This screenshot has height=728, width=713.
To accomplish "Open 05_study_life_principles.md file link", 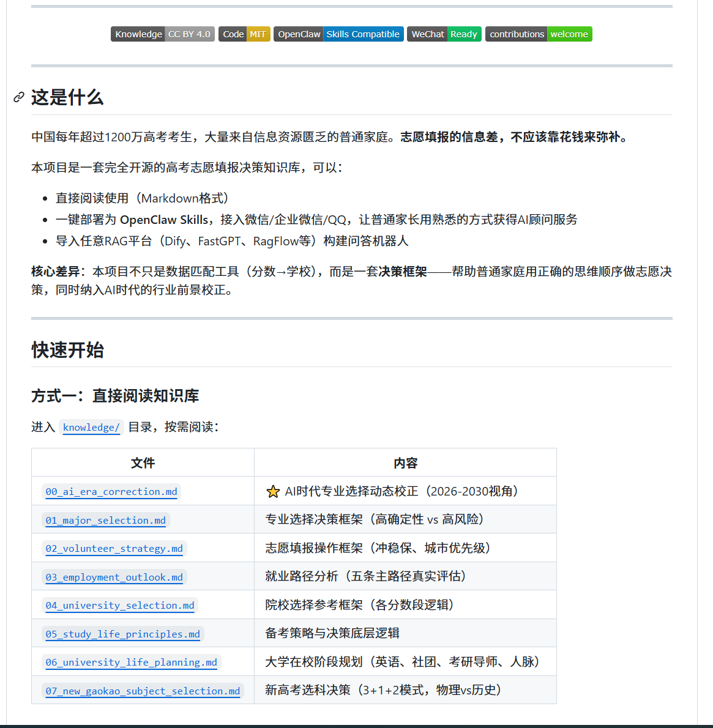I will pos(122,634).
